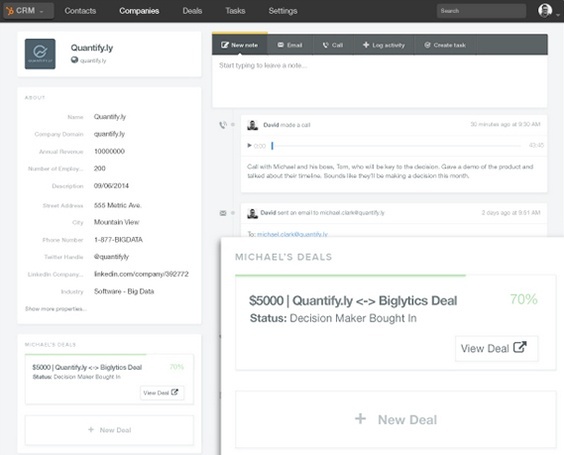Click the phone icon on Call tab
The height and width of the screenshot is (455, 564).
click(326, 45)
